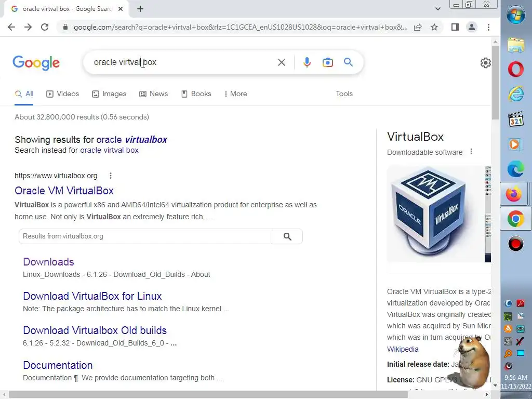Open Firefox from the taskbar
Screen dimensions: 532x399
pyautogui.click(x=514, y=194)
